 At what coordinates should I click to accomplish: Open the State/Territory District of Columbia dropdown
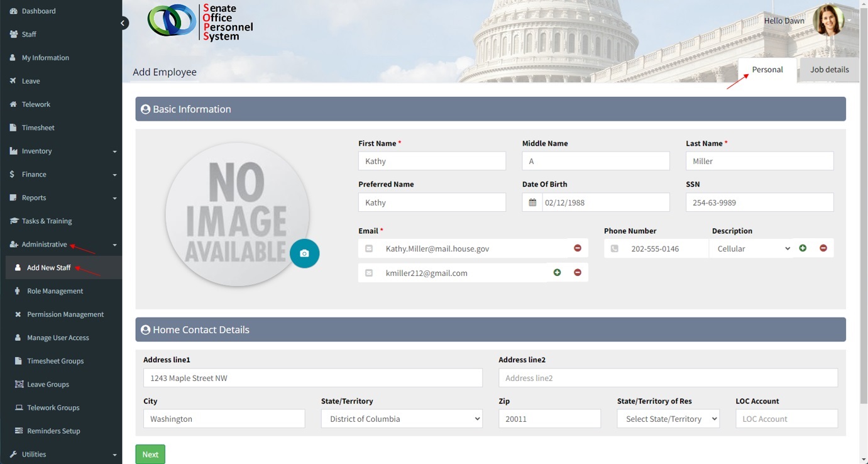point(402,419)
